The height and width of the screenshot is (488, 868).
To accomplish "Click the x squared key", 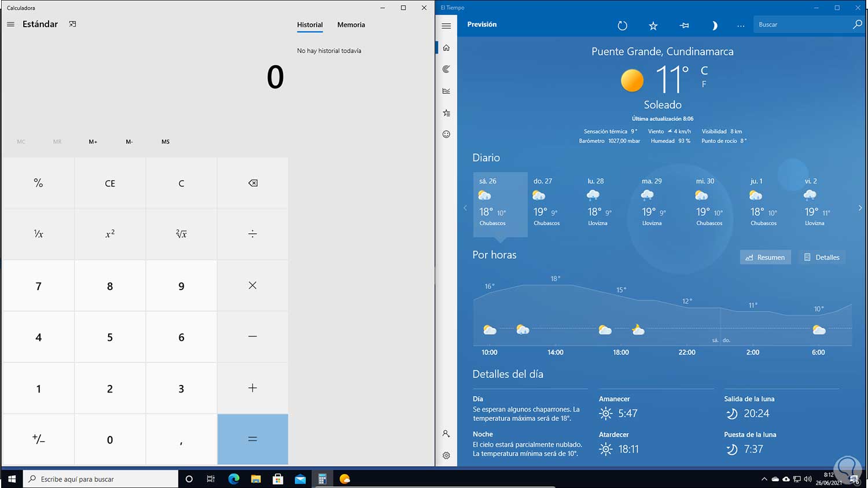I will (110, 234).
